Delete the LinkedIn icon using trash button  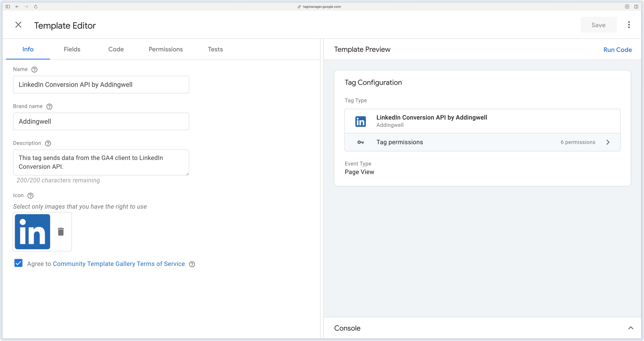click(61, 232)
